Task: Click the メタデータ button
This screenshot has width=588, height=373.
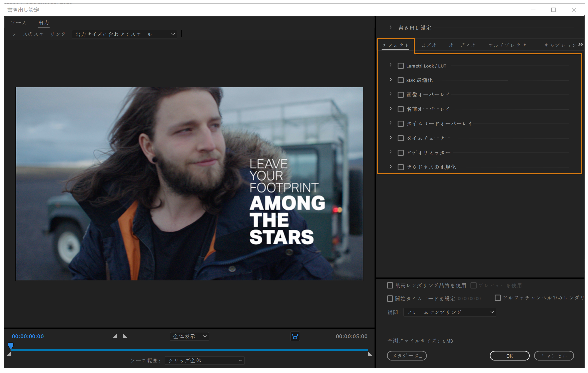Action: point(407,356)
